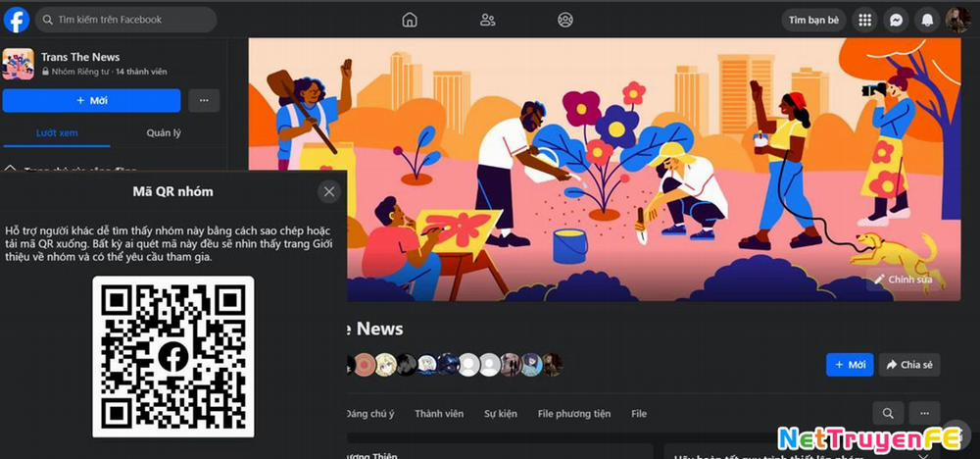This screenshot has width=980, height=459.
Task: Open Messenger chats icon
Action: (x=896, y=20)
